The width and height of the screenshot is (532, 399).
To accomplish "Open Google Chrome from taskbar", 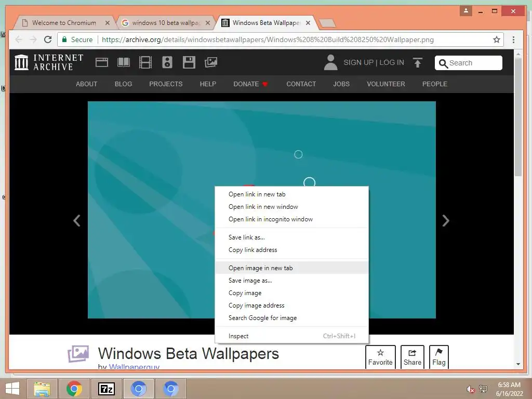I will pos(74,389).
